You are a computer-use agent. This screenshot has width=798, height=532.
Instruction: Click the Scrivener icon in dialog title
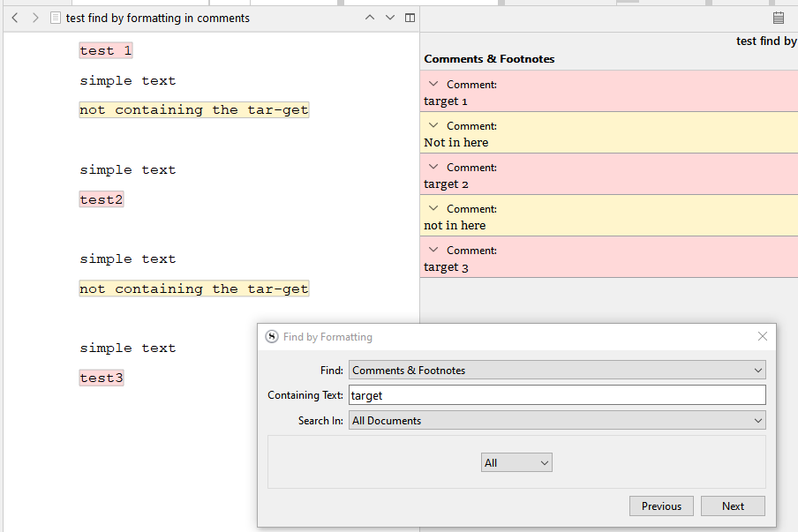(x=272, y=337)
